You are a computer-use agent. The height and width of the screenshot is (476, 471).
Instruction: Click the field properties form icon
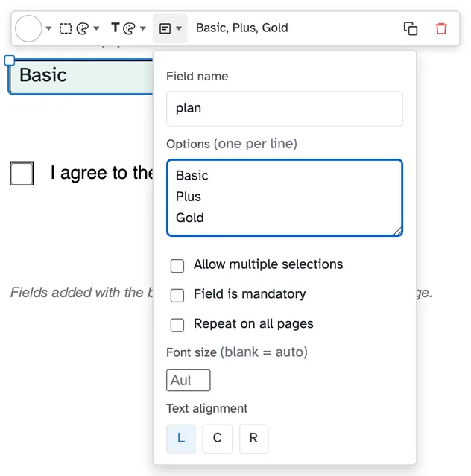click(165, 28)
